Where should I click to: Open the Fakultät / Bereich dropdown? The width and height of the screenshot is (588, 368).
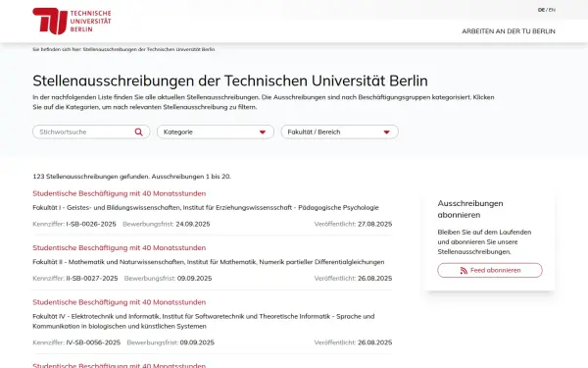(340, 132)
